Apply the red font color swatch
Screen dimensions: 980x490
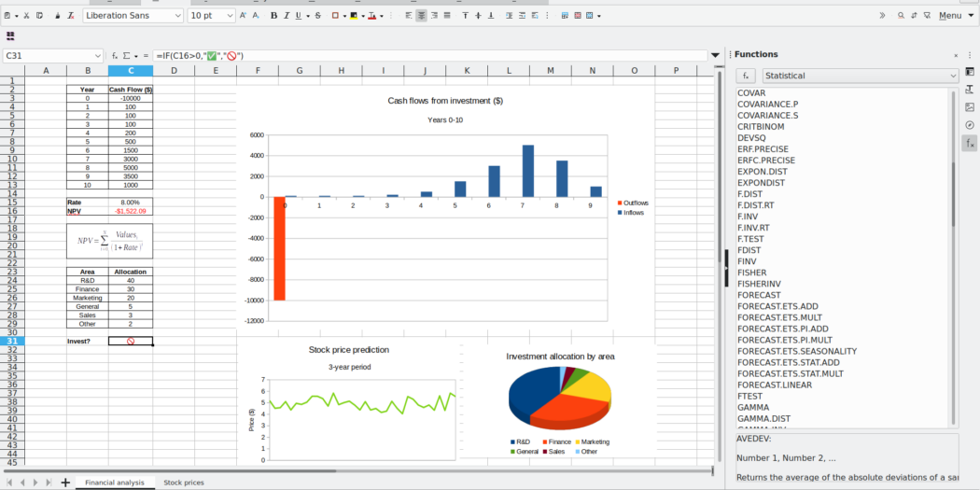pos(372,16)
